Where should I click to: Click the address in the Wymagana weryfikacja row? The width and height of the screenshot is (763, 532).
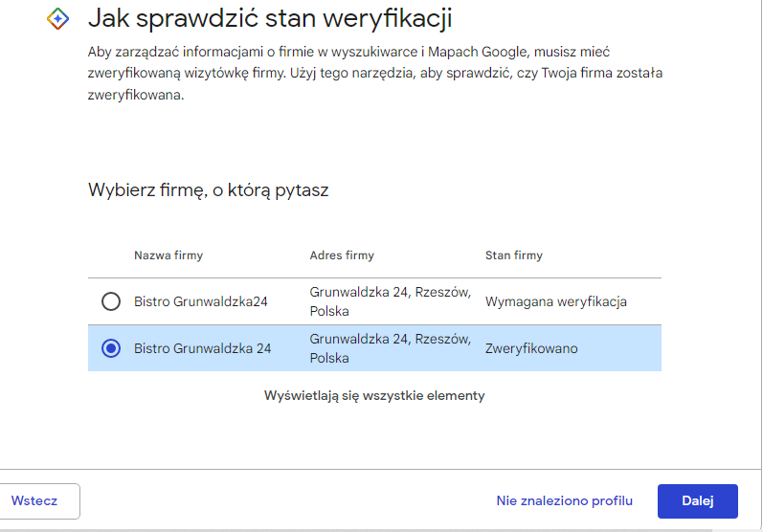[391, 301]
